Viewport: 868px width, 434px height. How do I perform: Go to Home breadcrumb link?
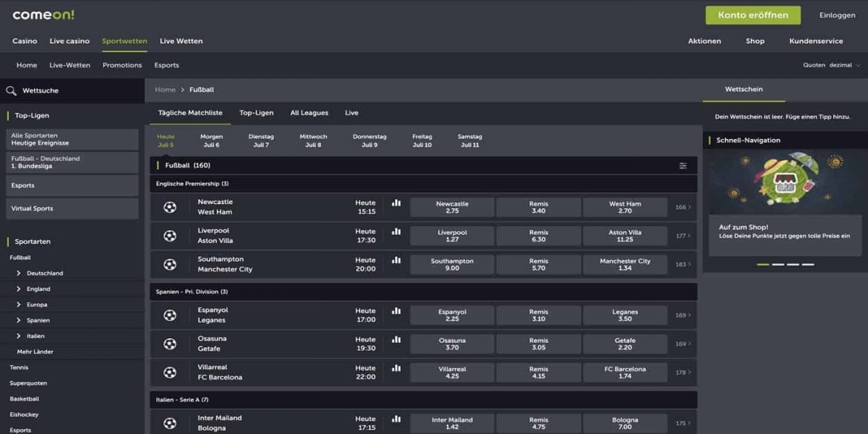point(165,90)
